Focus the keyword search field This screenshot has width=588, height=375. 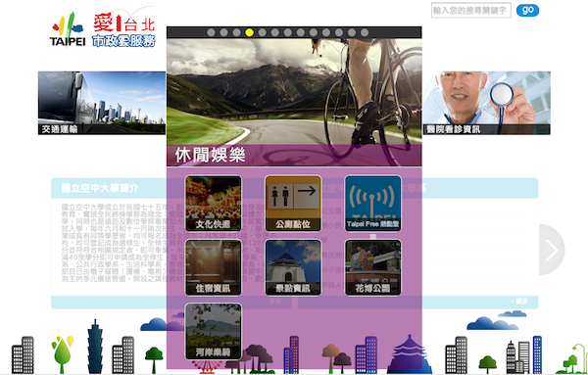pyautogui.click(x=471, y=10)
